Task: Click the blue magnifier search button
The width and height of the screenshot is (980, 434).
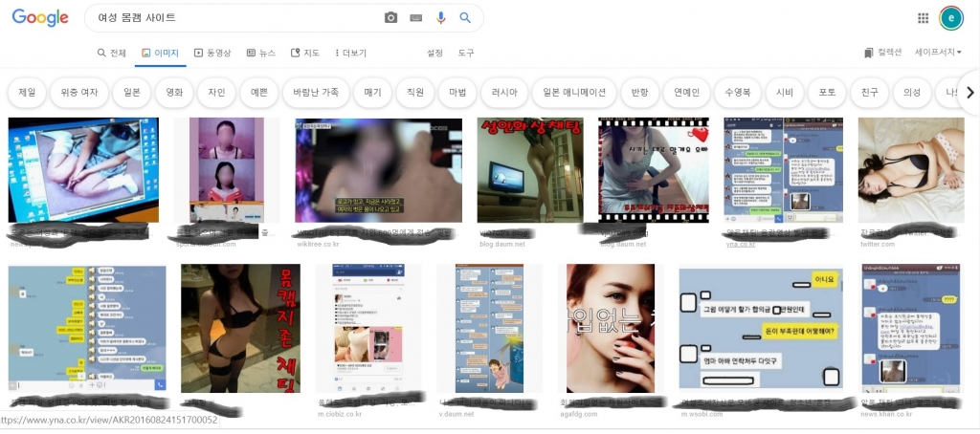Action: point(465,18)
